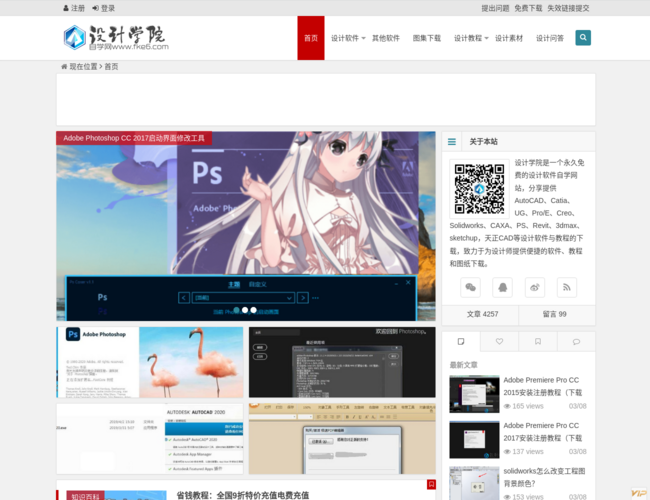The image size is (650, 500).
Task: Open 设计问答 menu item
Action: [550, 38]
